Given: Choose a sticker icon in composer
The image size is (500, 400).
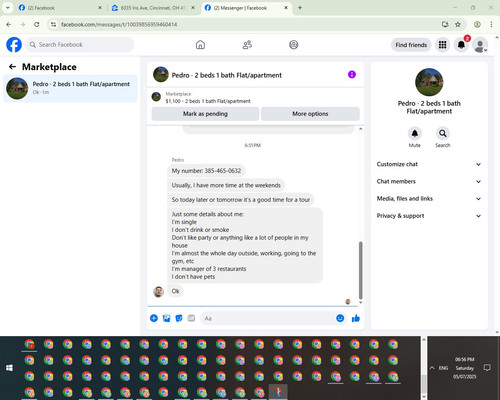Looking at the screenshot, I should [x=179, y=318].
